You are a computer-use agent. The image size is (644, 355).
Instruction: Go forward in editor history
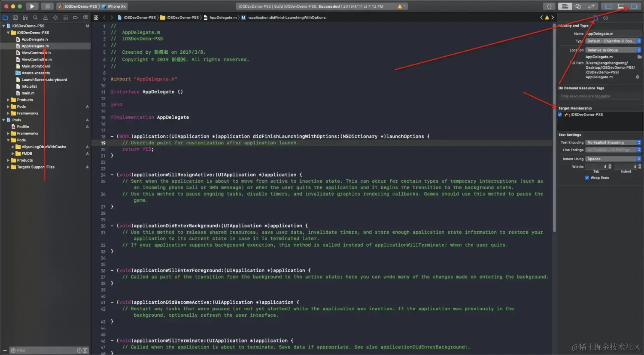112,18
